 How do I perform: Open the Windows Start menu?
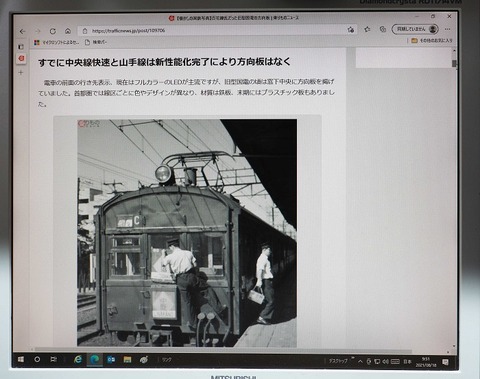21,360
